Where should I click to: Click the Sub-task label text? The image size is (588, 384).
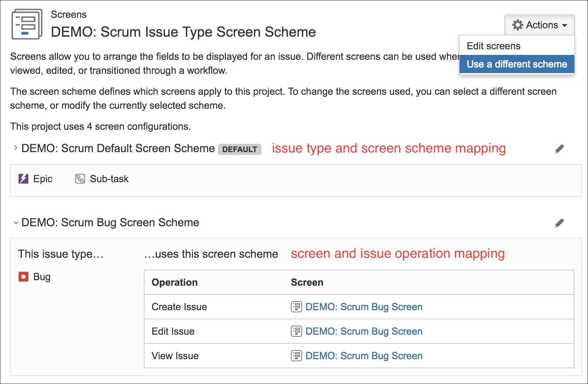(x=109, y=179)
